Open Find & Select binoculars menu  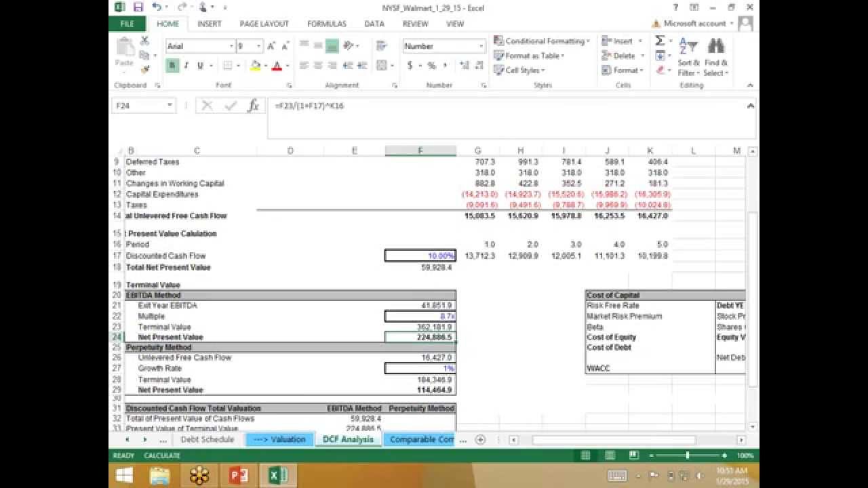(715, 56)
